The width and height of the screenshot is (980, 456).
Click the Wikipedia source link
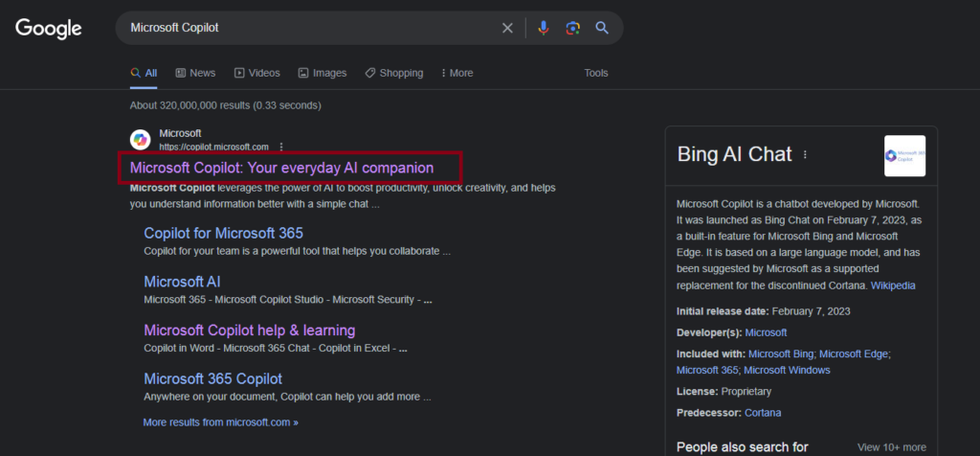coord(893,285)
